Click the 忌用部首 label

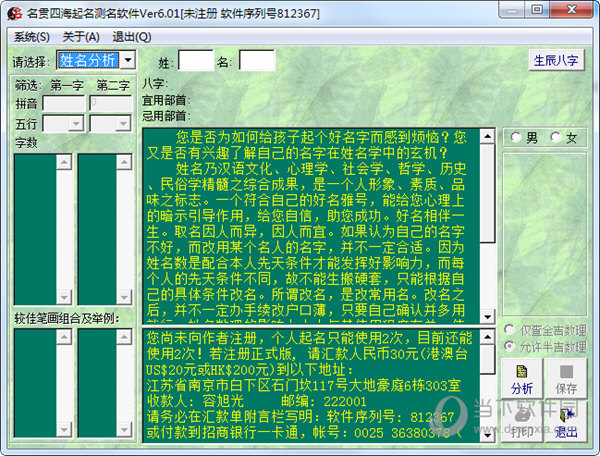(x=164, y=116)
